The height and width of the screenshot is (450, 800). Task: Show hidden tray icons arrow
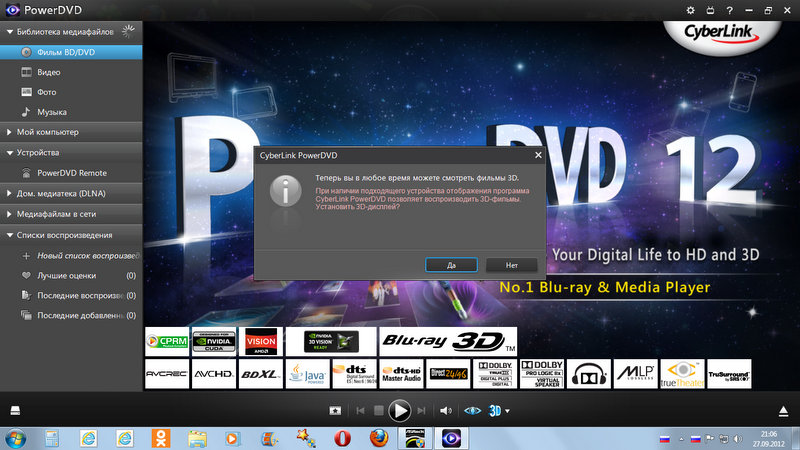681,439
